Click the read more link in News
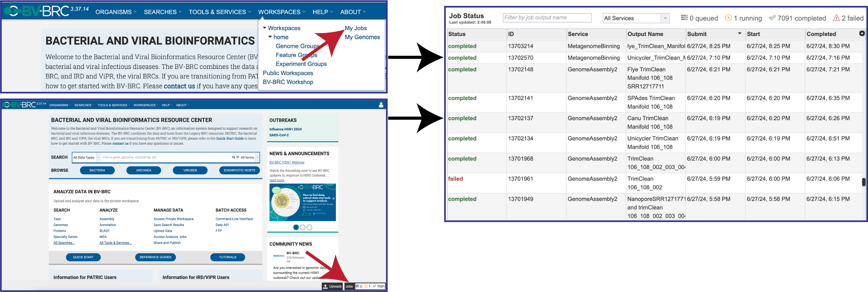Screen dimensions: 868x292 tap(277, 180)
